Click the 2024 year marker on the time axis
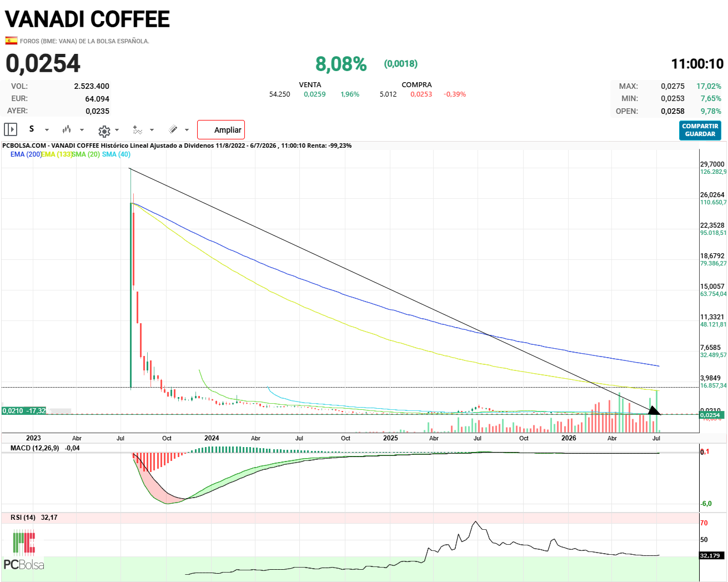 point(212,438)
